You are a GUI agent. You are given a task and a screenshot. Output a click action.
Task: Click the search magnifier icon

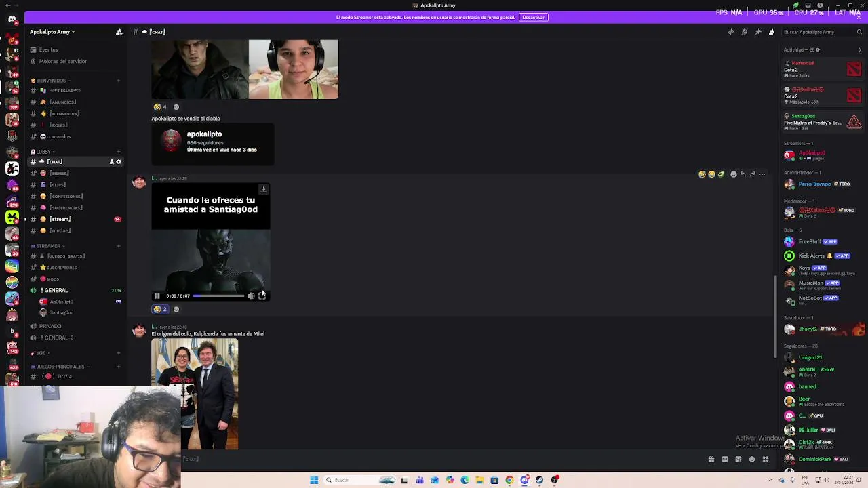pyautogui.click(x=859, y=32)
